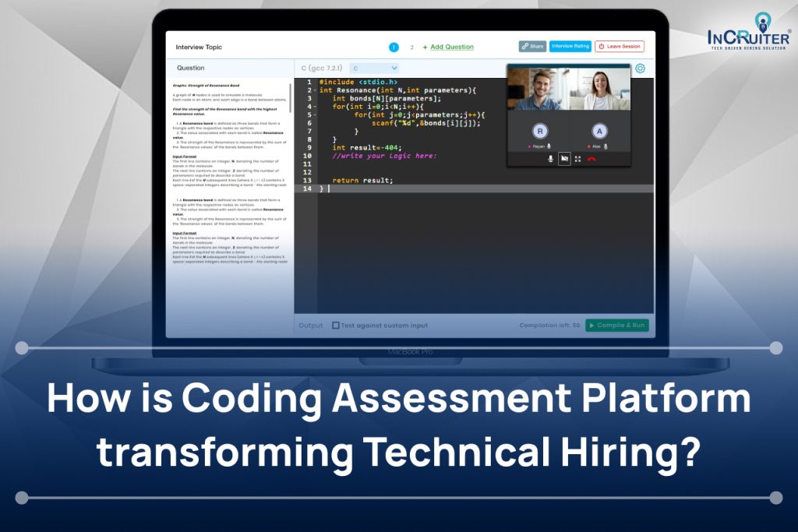Mute Alex's microphone indicator
This screenshot has height=532, width=798.
click(606, 146)
